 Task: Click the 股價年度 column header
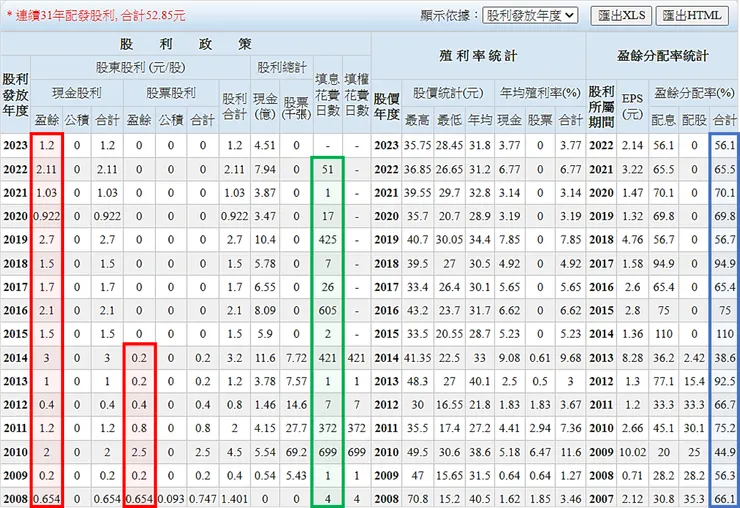(x=387, y=106)
